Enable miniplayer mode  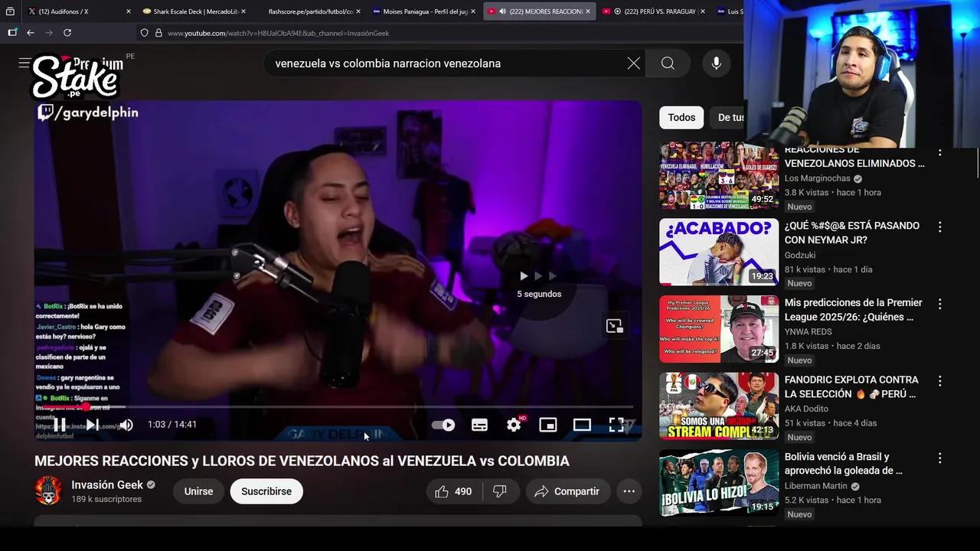coord(548,425)
